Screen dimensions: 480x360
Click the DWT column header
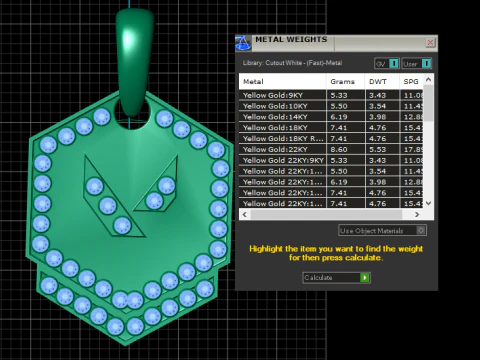382,81
